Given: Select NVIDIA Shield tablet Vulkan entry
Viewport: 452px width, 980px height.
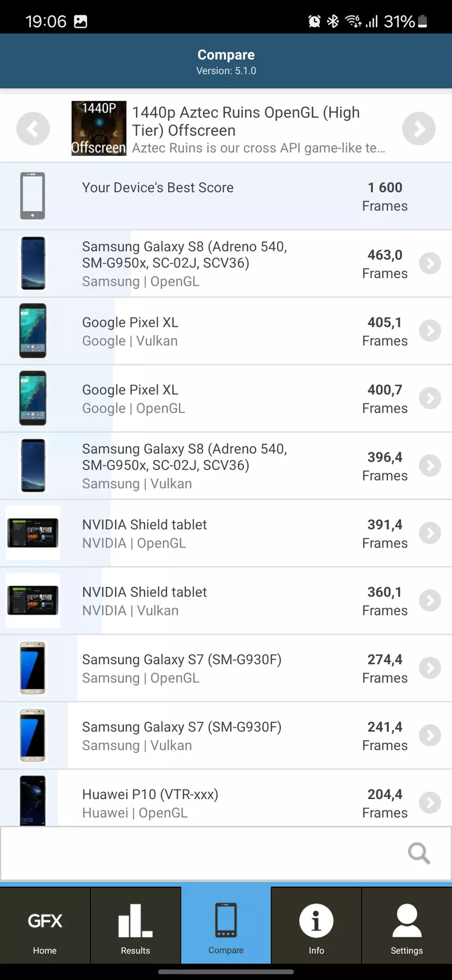Looking at the screenshot, I should [x=213, y=601].
